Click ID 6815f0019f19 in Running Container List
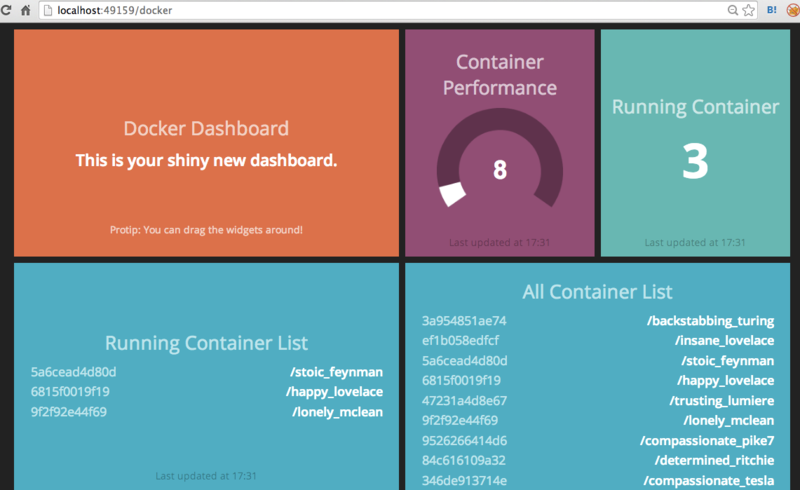 tap(70, 392)
